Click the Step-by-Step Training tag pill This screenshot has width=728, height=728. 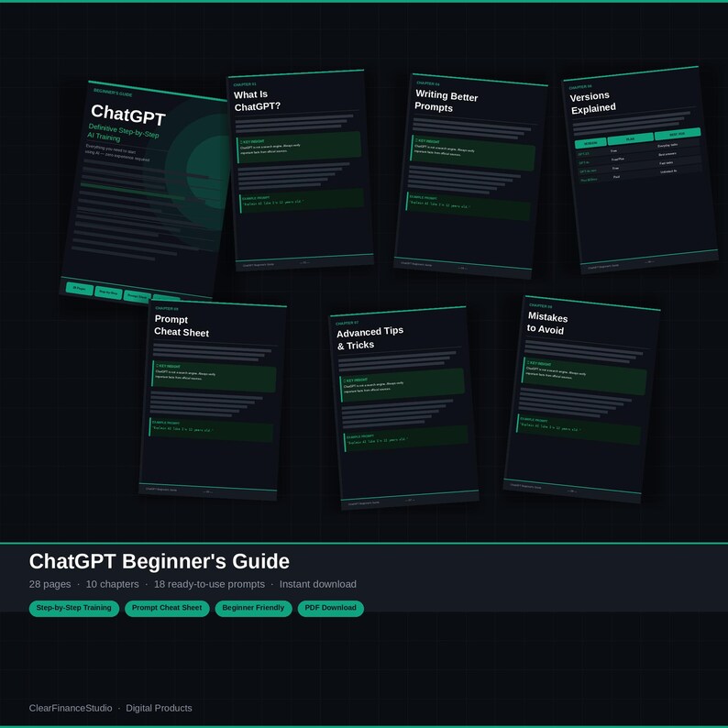coord(74,608)
